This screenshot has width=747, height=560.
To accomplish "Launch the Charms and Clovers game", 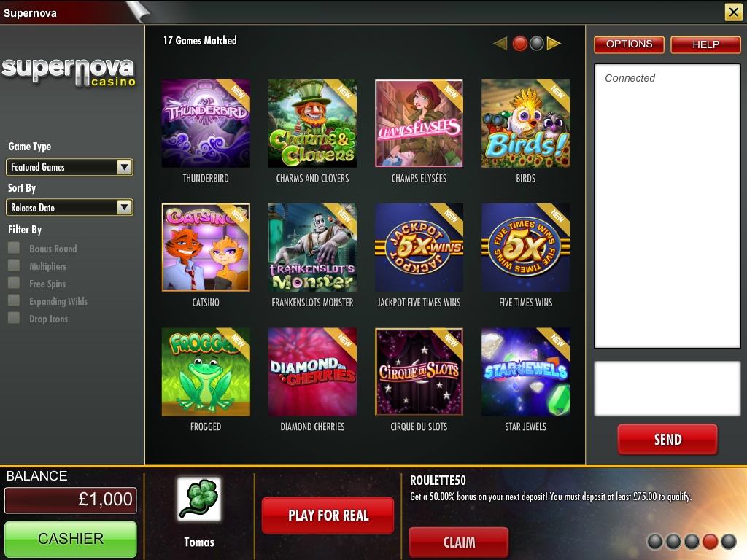I will 312,123.
